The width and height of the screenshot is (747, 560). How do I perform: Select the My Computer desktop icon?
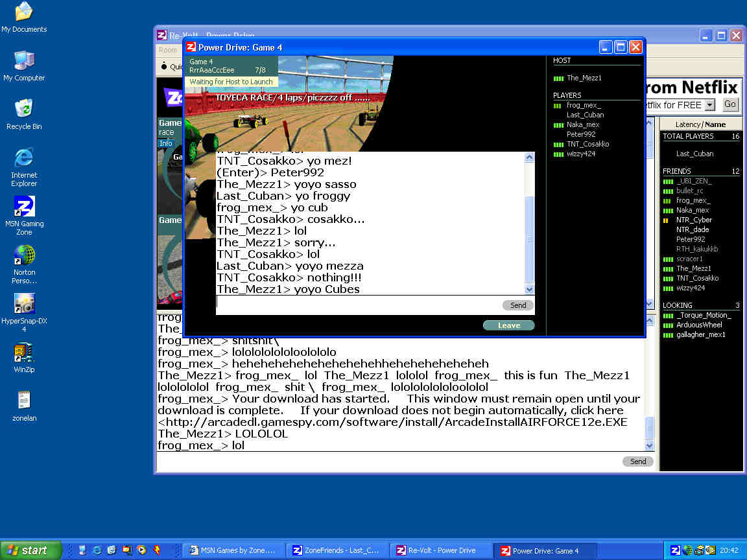click(x=24, y=66)
